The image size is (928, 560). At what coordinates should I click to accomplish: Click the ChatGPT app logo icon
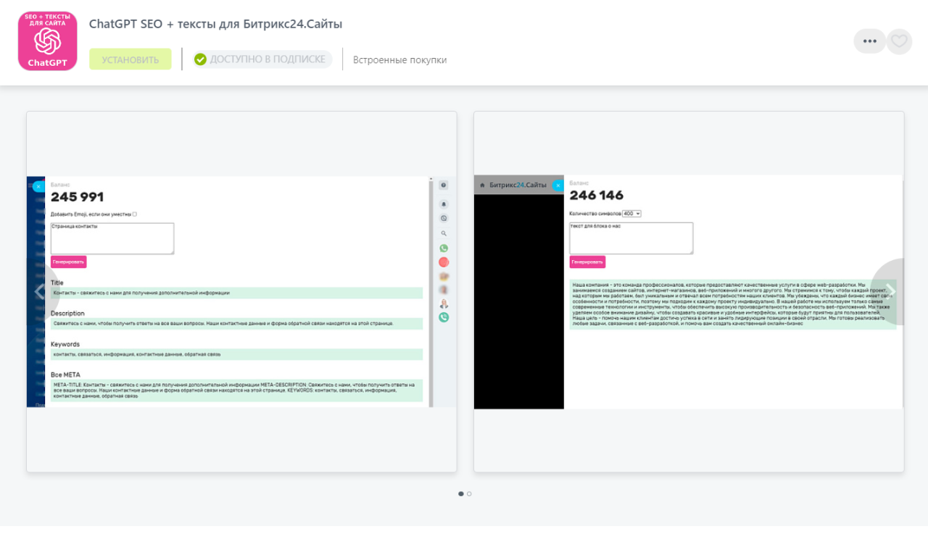47,41
